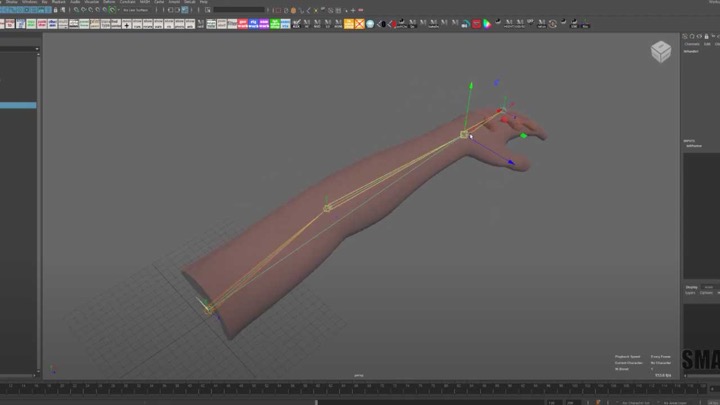The image size is (720, 405).
Task: Open the Layers menu in layer editor
Action: 690,293
